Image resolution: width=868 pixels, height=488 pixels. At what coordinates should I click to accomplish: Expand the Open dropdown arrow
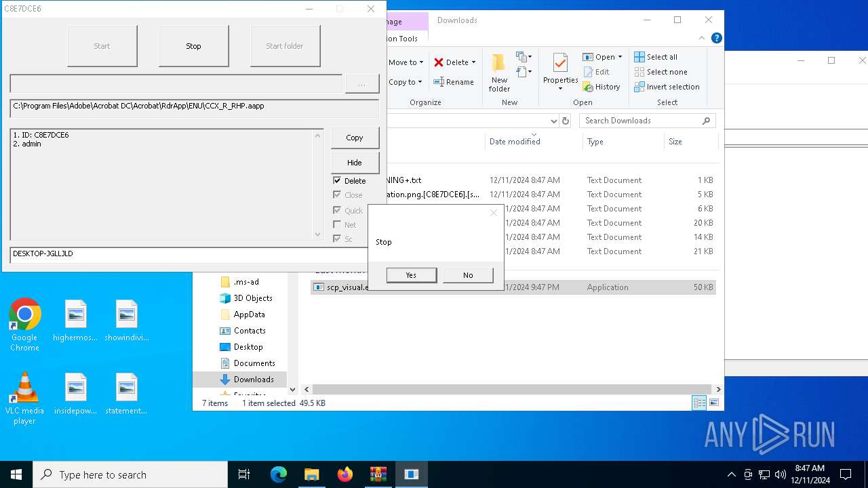(620, 57)
